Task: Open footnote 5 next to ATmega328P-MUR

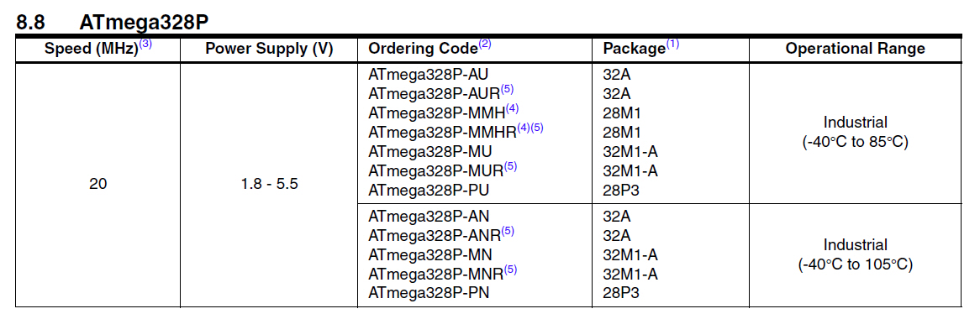Action: click(x=511, y=166)
